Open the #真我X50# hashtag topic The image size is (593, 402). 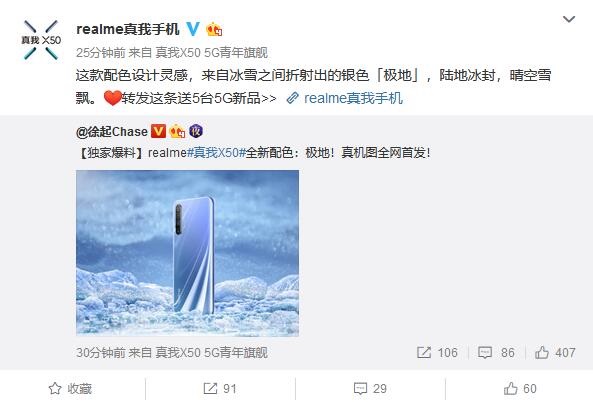[x=216, y=153]
